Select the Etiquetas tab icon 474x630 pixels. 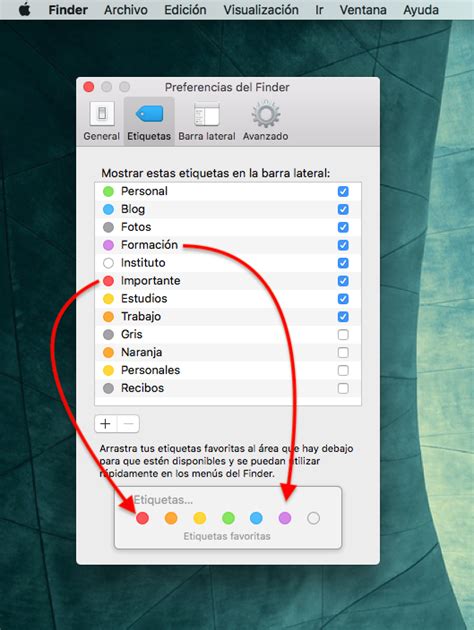coord(149,121)
